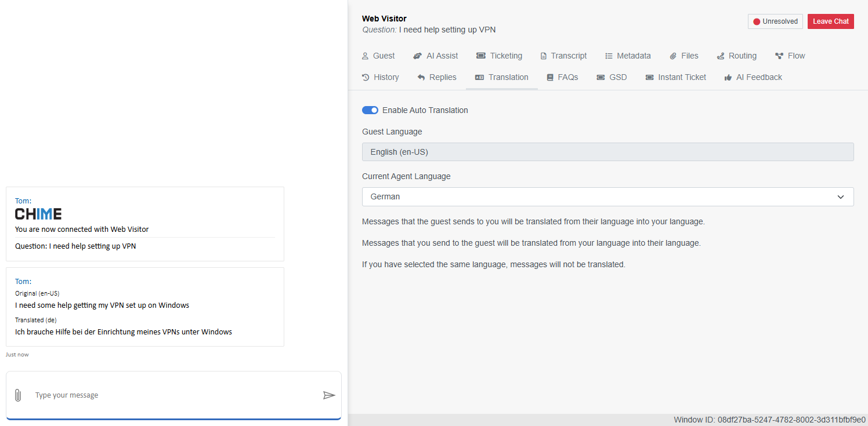Click the Guest Language English (en-US) field
Screen dimensions: 868x426
click(x=607, y=152)
